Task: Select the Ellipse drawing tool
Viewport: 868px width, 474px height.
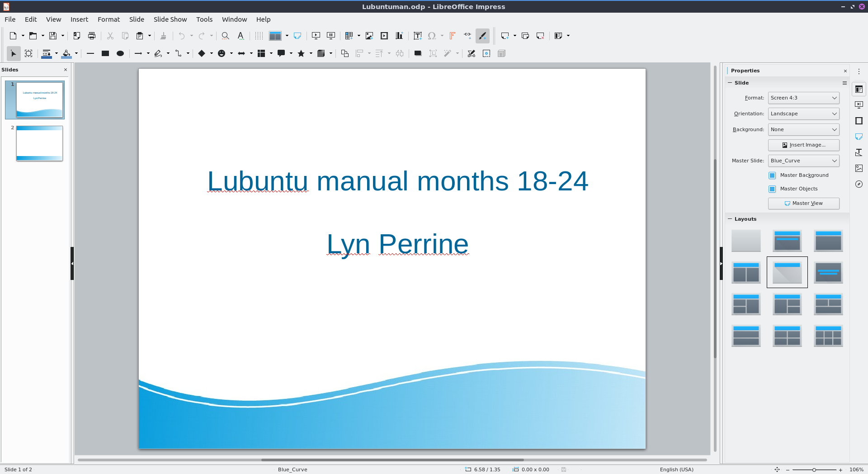Action: pos(120,53)
